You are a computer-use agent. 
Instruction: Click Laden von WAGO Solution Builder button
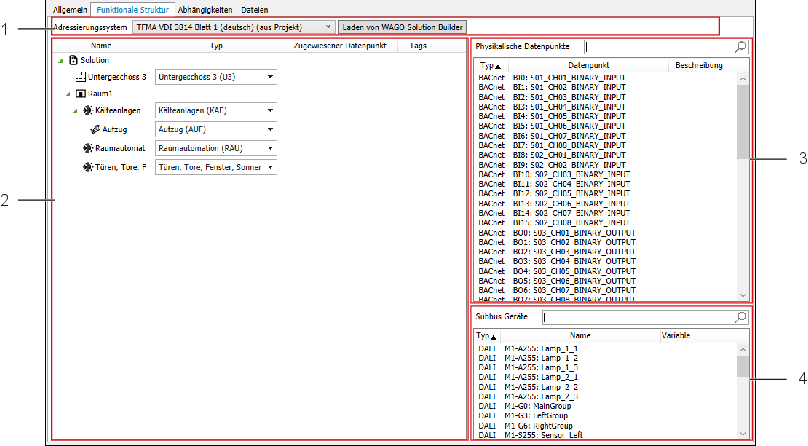point(402,27)
